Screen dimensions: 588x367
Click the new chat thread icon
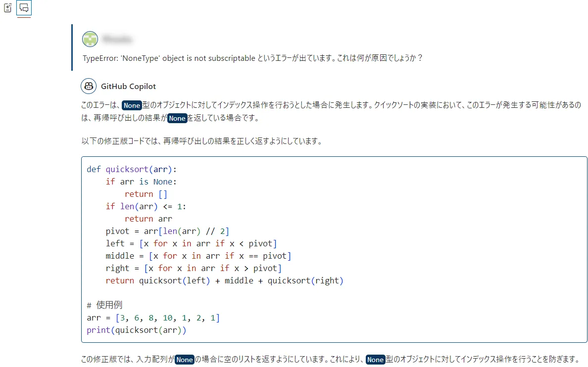point(8,7)
